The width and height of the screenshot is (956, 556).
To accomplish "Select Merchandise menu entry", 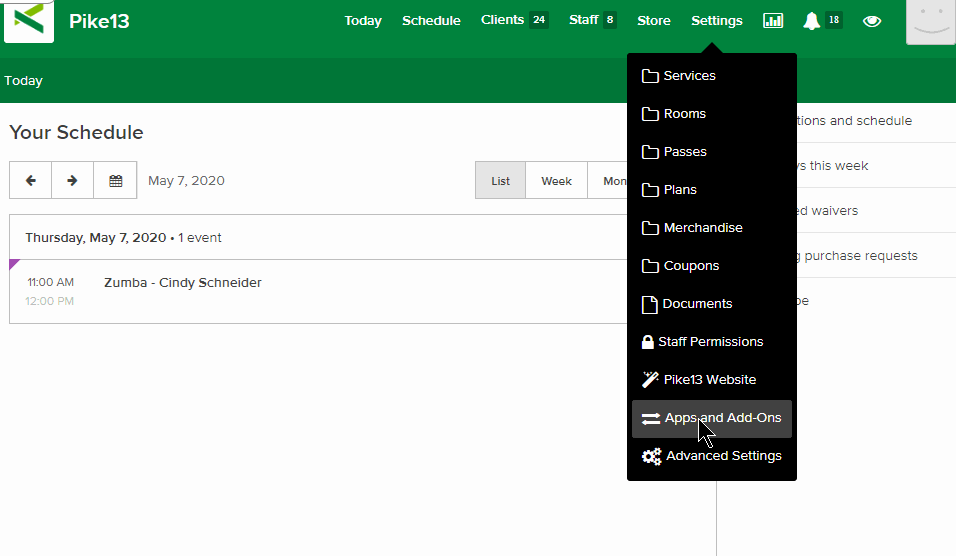I will tap(712, 228).
